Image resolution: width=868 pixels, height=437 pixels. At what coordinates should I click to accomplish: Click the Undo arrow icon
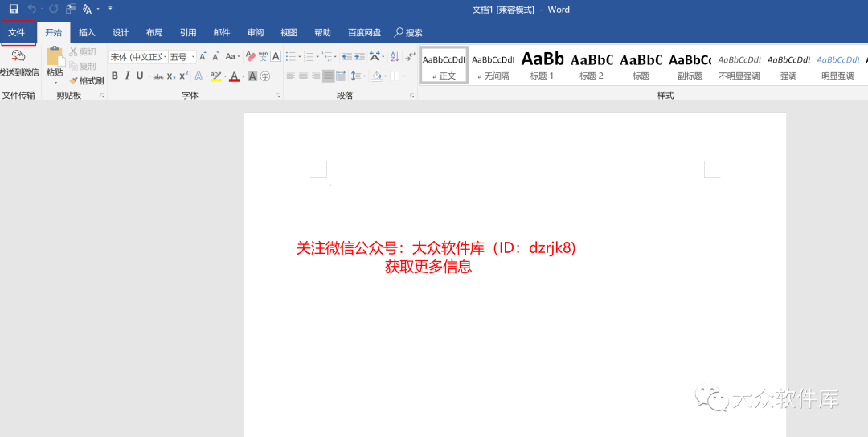31,9
